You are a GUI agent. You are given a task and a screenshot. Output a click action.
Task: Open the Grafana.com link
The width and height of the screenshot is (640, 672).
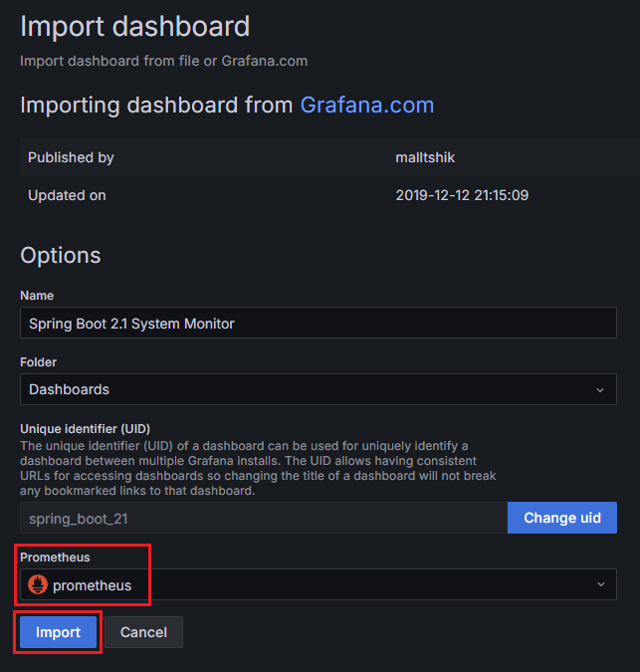click(x=367, y=105)
